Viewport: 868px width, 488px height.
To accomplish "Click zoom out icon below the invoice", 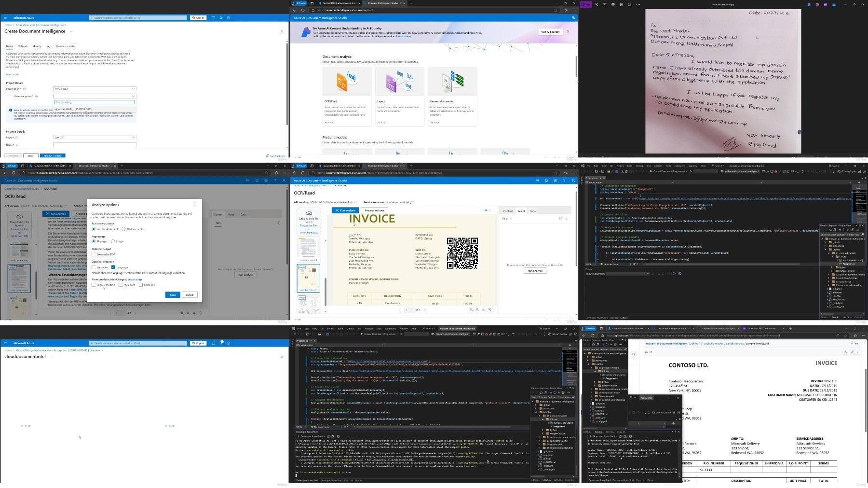I will [477, 309].
